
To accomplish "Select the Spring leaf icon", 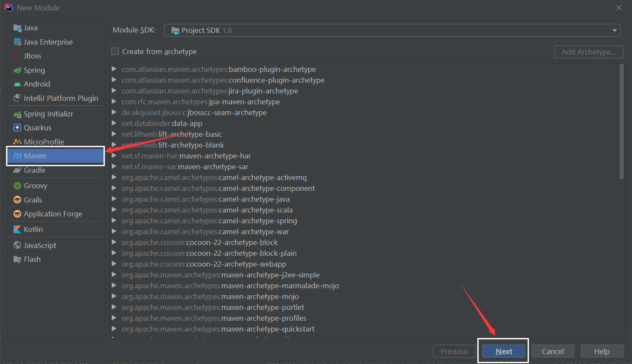I will click(x=17, y=70).
